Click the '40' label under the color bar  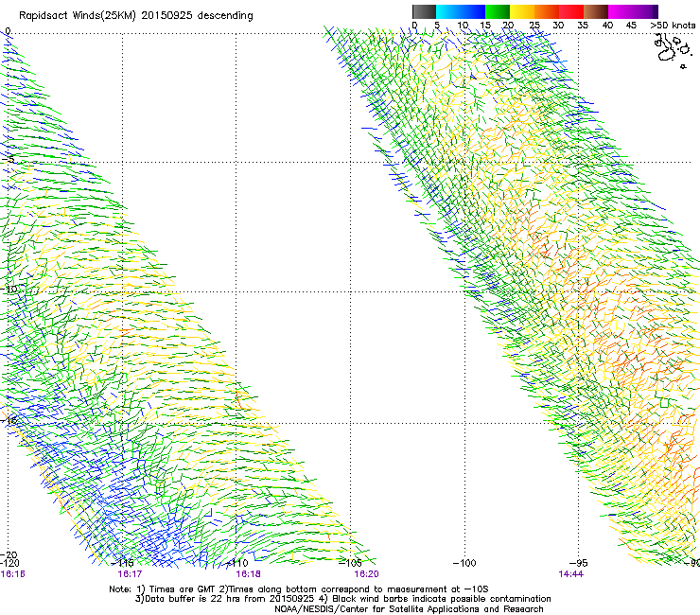[607, 26]
